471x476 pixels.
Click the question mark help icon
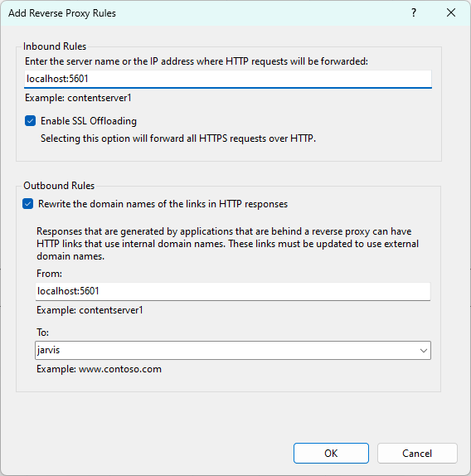pos(414,12)
